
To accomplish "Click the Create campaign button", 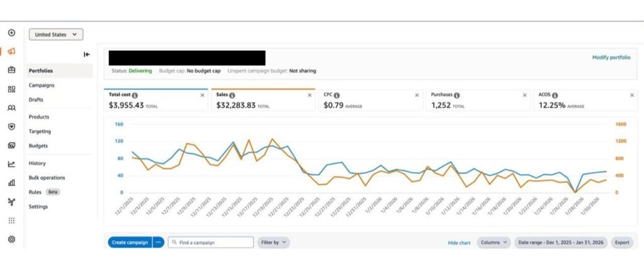I will 130,242.
